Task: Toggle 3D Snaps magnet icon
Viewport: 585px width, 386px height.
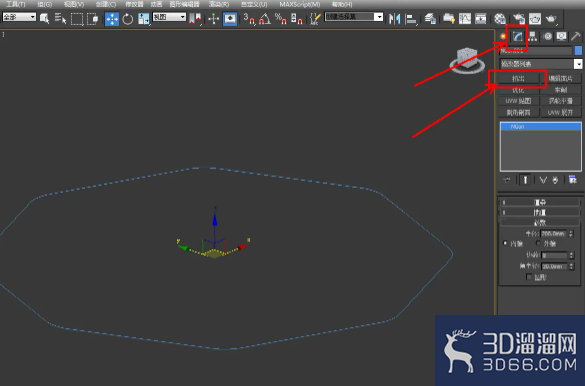Action: coord(249,18)
